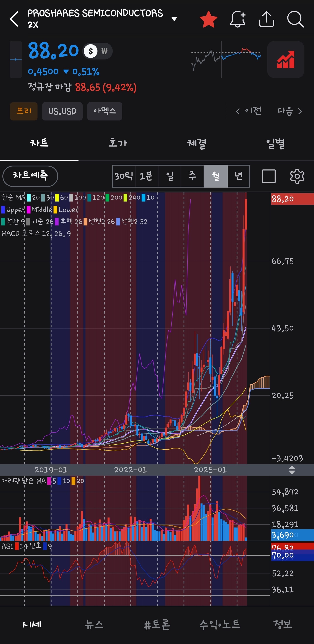Switch to the 체결 tab
314x644 pixels.
(196, 143)
